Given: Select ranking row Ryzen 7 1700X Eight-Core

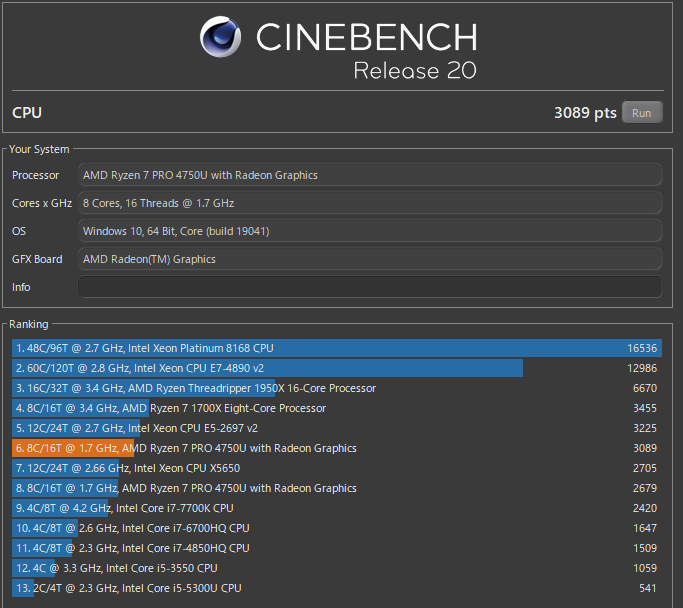Looking at the screenshot, I should pos(337,408).
